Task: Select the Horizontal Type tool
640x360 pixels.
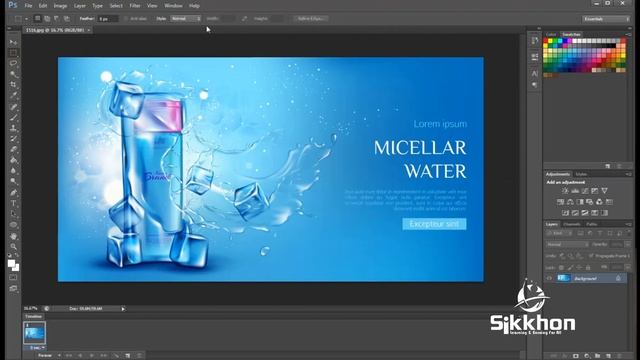Action: point(13,203)
